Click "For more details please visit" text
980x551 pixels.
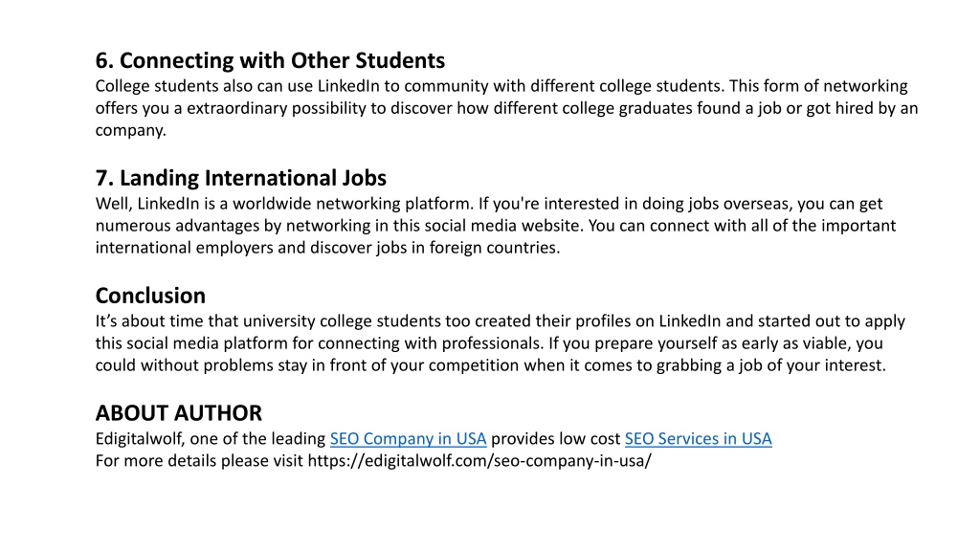pyautogui.click(x=199, y=461)
